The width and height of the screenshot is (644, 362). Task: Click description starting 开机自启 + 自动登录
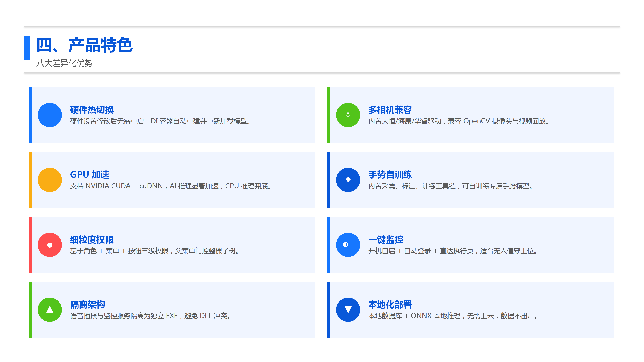[453, 251]
